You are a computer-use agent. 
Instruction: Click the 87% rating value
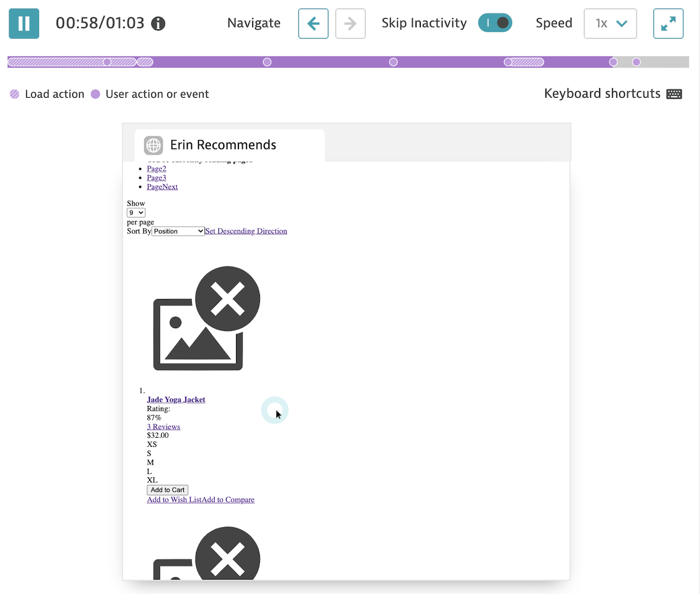click(x=154, y=418)
